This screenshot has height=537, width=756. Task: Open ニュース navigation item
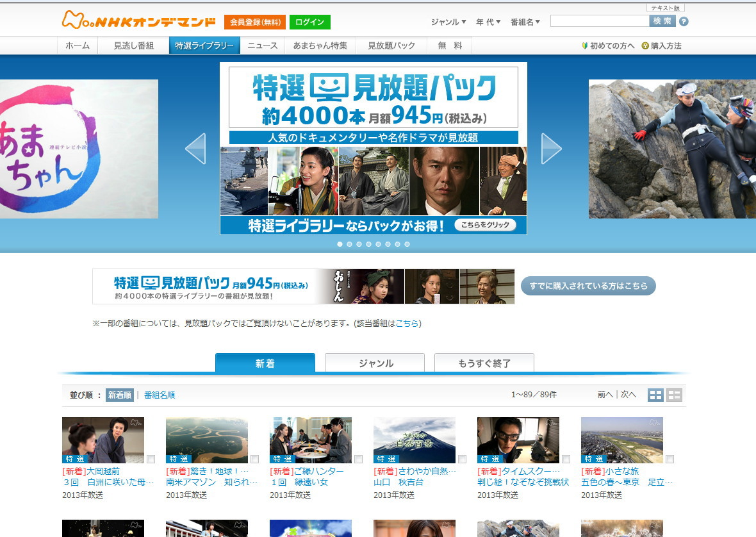263,45
